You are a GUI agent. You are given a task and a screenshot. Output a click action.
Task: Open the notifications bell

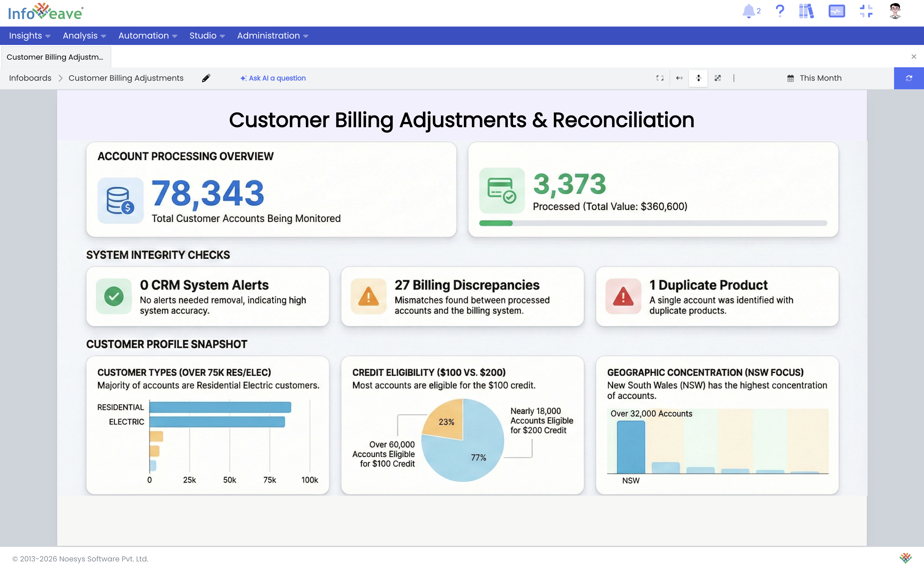(749, 11)
